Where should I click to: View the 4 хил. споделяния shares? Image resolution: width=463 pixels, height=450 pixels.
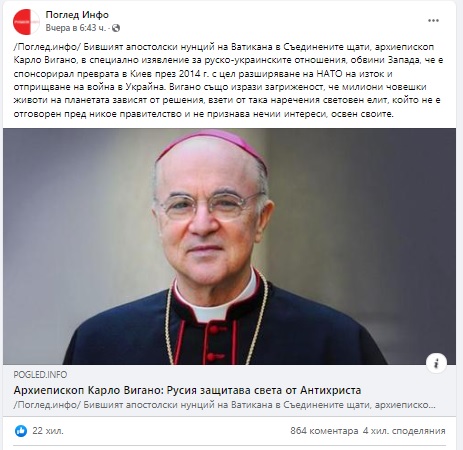pyautogui.click(x=404, y=431)
